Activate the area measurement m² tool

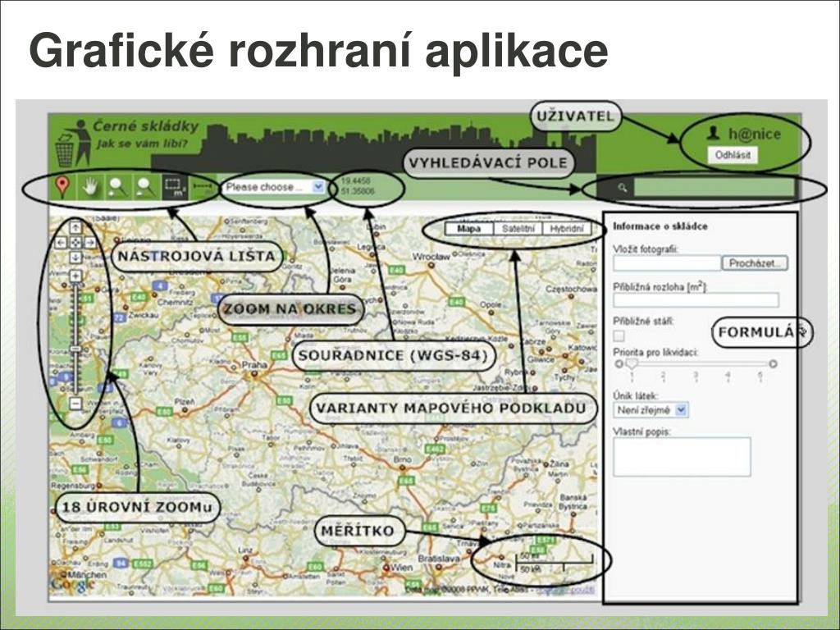pyautogui.click(x=174, y=186)
